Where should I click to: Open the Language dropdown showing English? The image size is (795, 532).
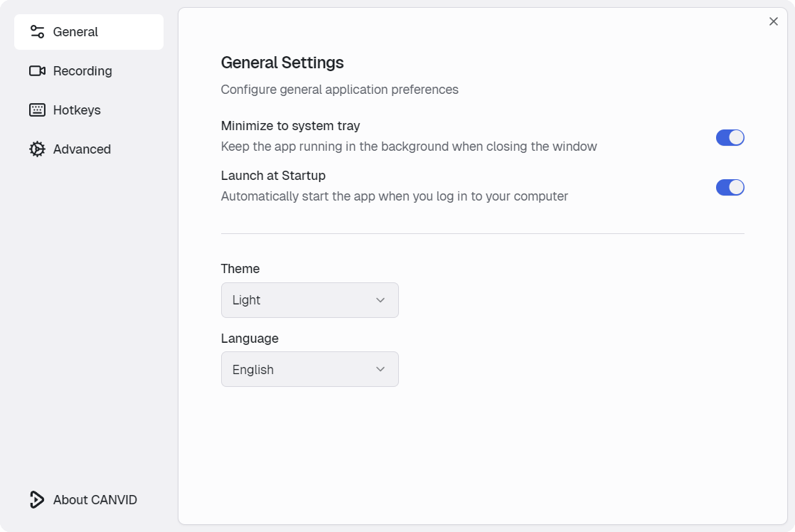[309, 370]
